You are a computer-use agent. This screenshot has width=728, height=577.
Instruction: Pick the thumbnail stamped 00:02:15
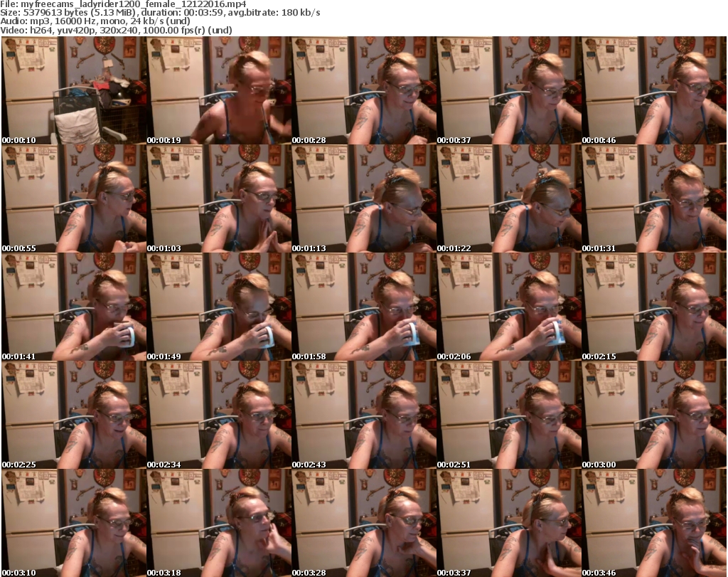(654, 307)
